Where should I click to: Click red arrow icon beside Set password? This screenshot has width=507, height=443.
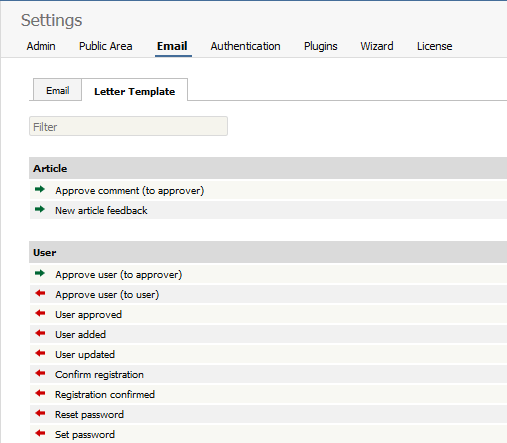(40, 433)
